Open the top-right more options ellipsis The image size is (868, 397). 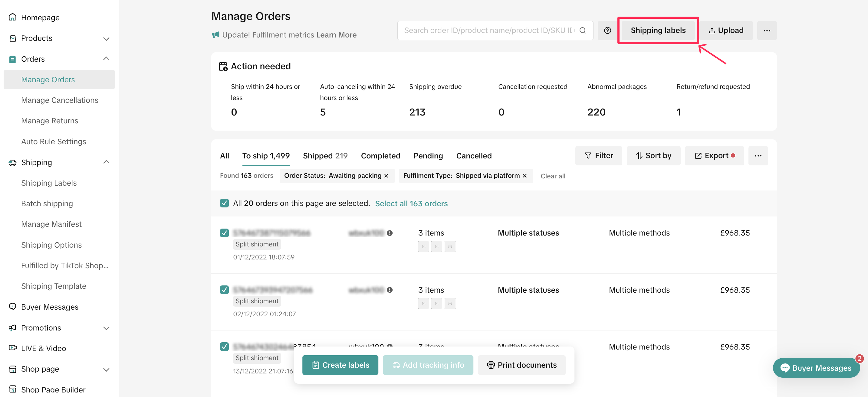click(x=767, y=31)
